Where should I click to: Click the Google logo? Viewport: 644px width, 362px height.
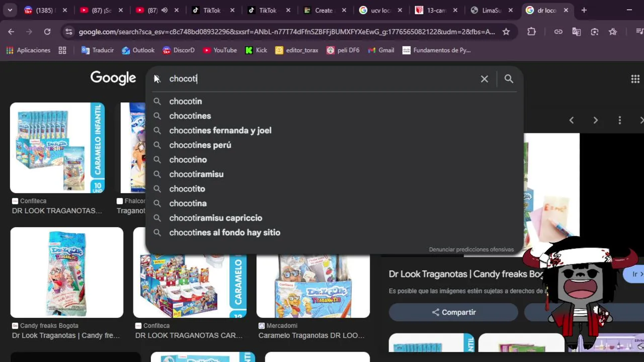coord(113,78)
